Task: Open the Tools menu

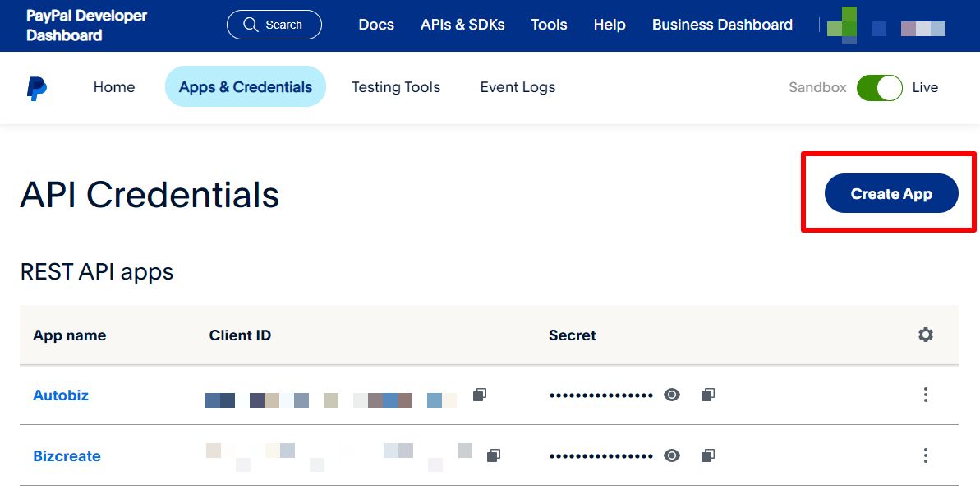Action: [550, 25]
